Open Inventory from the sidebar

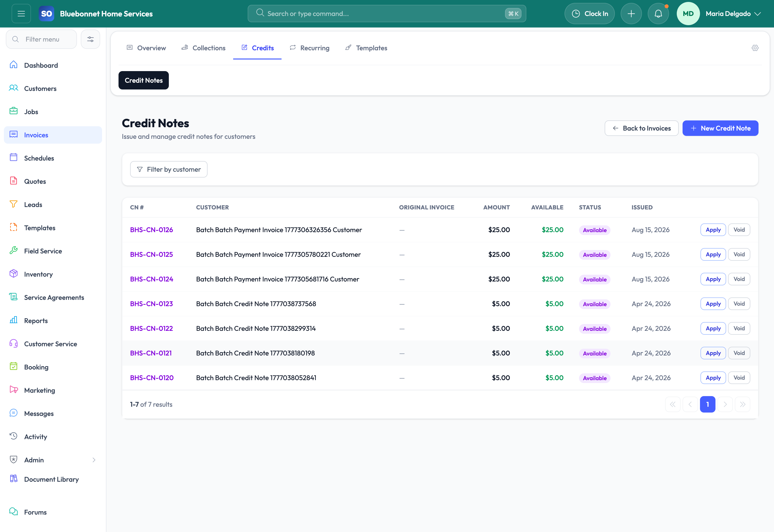(x=53, y=274)
